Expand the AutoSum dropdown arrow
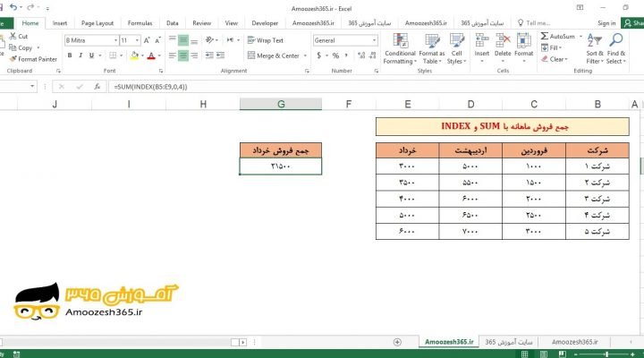Viewport: 644px width, 358px height. 580,36
